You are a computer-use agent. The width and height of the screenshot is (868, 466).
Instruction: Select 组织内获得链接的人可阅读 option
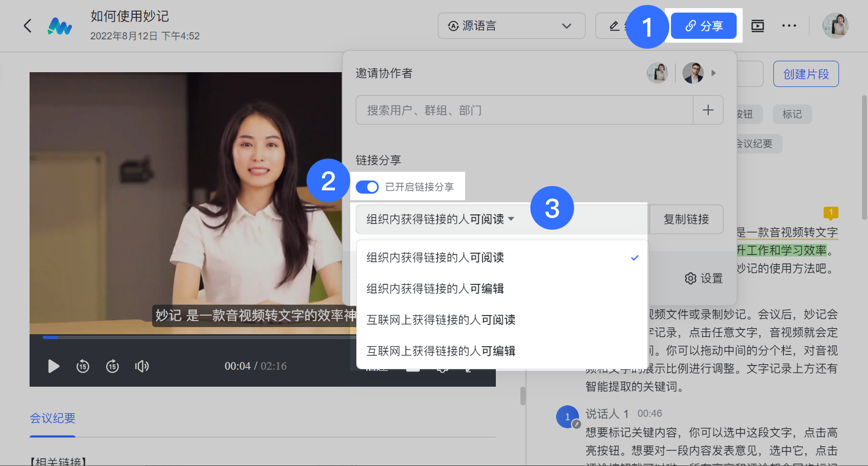click(502, 258)
